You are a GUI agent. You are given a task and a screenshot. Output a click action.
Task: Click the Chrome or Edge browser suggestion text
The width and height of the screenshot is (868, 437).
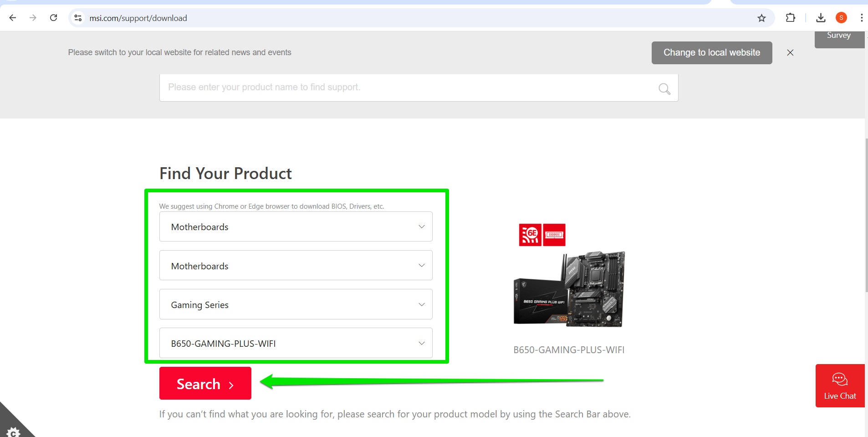click(271, 206)
